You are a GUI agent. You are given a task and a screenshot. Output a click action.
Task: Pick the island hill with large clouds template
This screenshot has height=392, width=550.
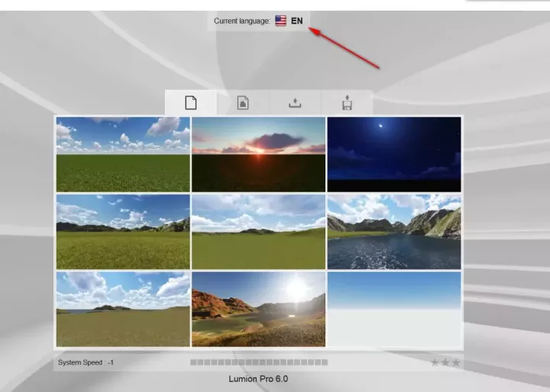tap(123, 309)
